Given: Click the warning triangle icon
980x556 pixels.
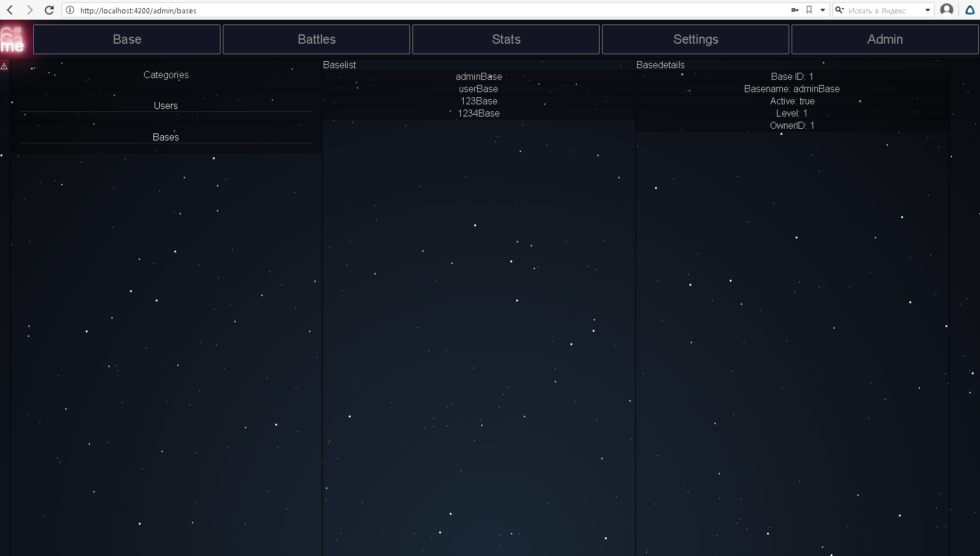Looking at the screenshot, I should tap(4, 66).
